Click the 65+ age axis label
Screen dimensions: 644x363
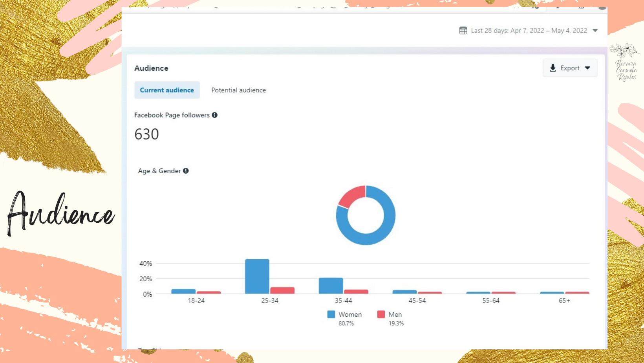[564, 301]
